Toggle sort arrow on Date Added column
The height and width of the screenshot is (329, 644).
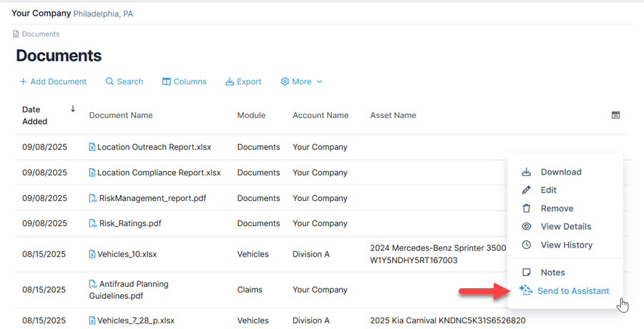pos(72,109)
